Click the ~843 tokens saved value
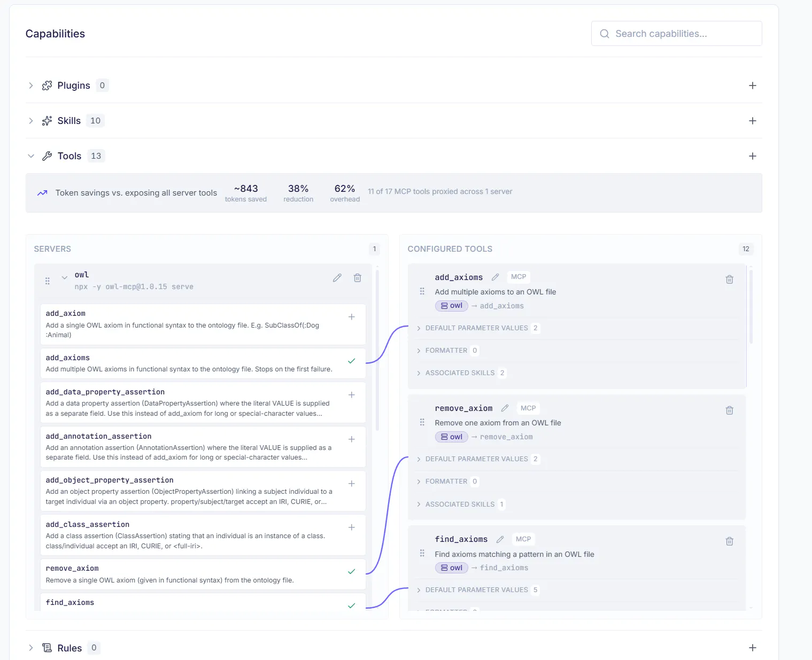Viewport: 812px width, 660px height. [x=246, y=189]
